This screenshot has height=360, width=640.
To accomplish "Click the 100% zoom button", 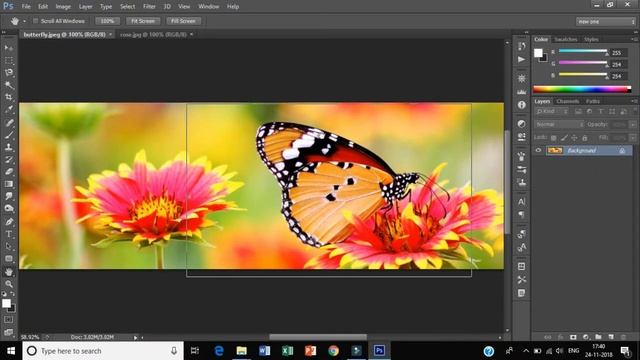I will pos(107,21).
